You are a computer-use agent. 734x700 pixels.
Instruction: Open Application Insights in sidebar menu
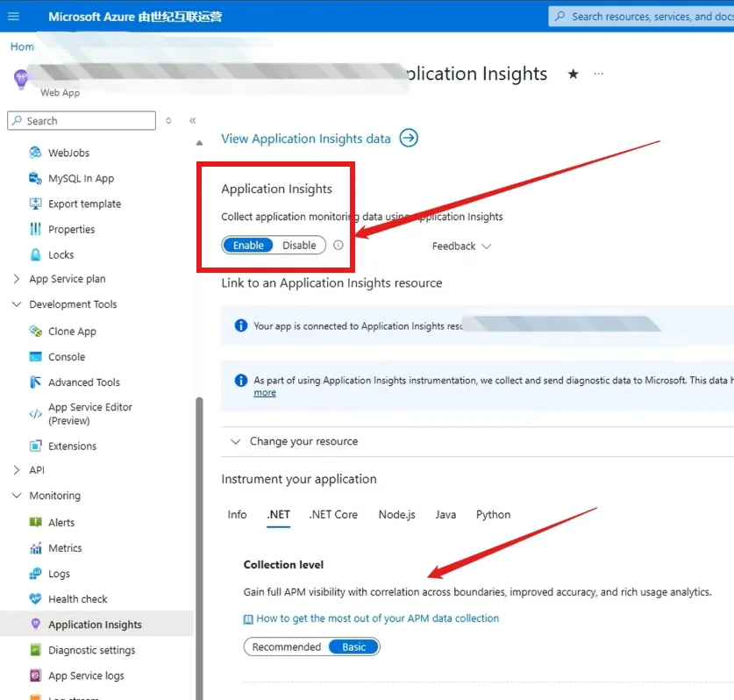click(x=96, y=625)
